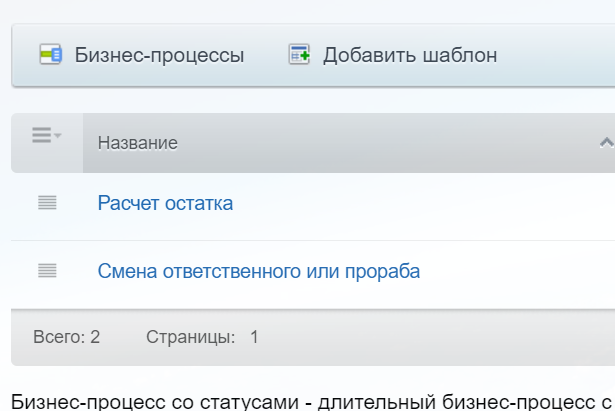This screenshot has width=615, height=411.
Task: Click the Страницы pagination label
Action: 190,337
